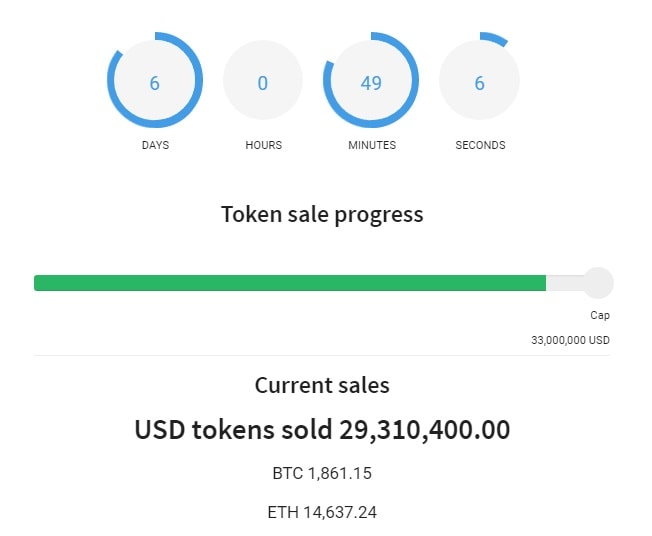Screen dimensions: 652x536
Task: Click the seconds countdown circle showing 6
Action: click(479, 83)
